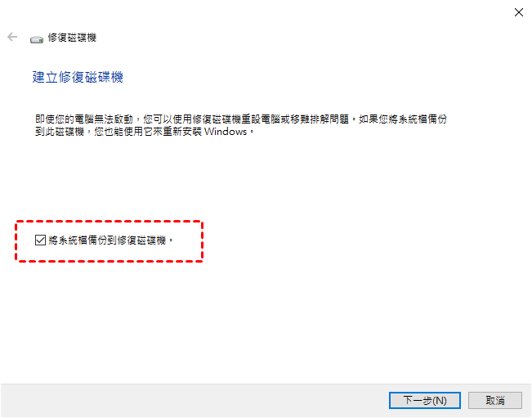Viewport: 532px width, 418px height.
Task: Click 到此磁碟機 at start of second description line
Action: [60, 132]
